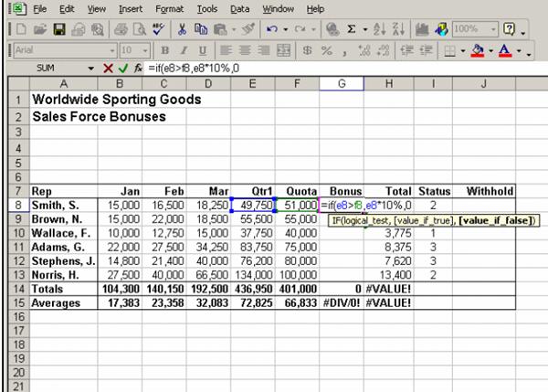Click the Insert Function fx icon
The height and width of the screenshot is (392, 548).
click(138, 69)
